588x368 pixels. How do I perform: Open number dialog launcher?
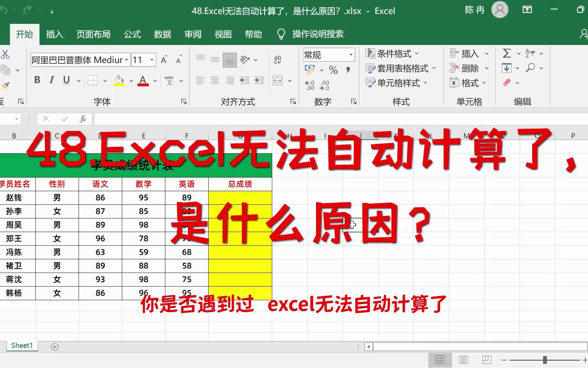tap(354, 102)
